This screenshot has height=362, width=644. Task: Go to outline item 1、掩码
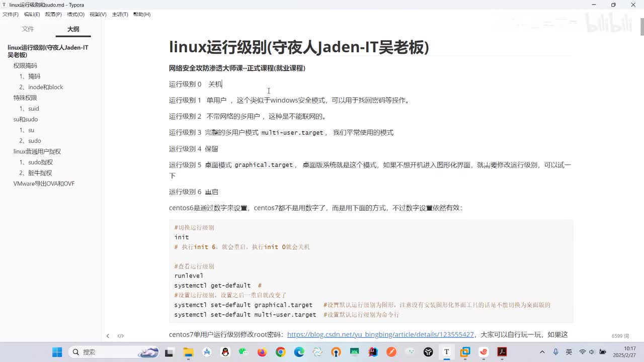30,76
